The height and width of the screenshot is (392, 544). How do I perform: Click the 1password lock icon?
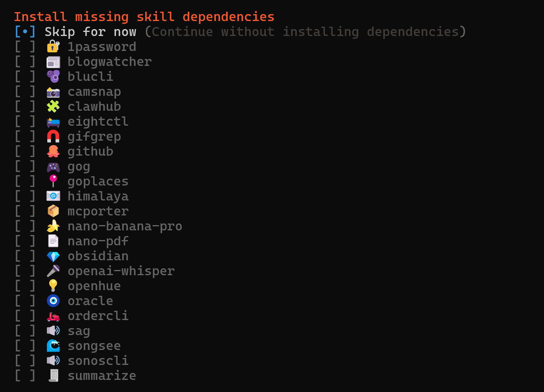53,47
